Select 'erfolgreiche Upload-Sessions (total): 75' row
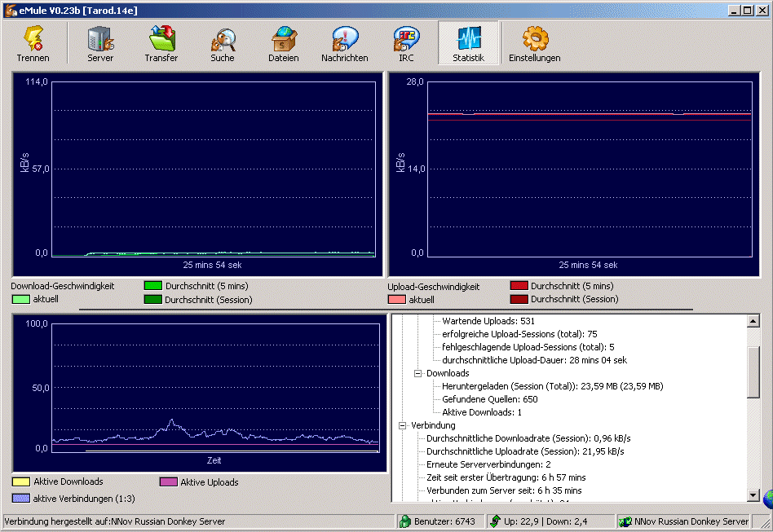This screenshot has height=532, width=773. click(519, 334)
